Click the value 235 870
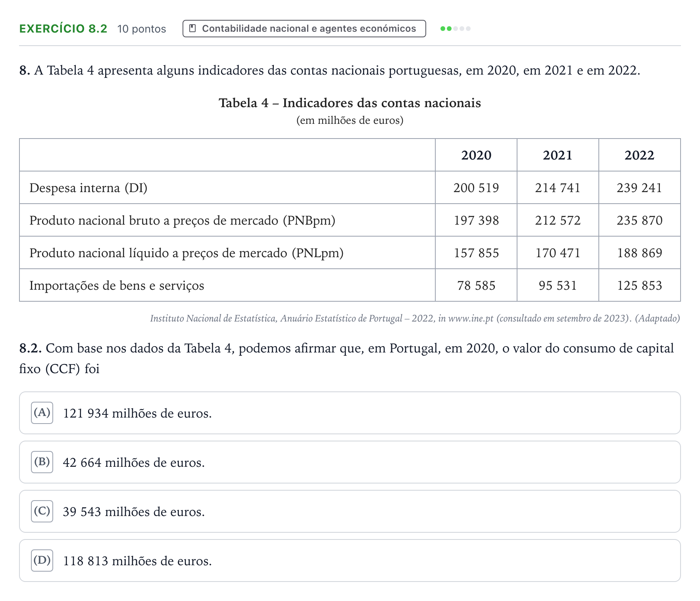Screen dimensions: 700x601 coord(639,220)
